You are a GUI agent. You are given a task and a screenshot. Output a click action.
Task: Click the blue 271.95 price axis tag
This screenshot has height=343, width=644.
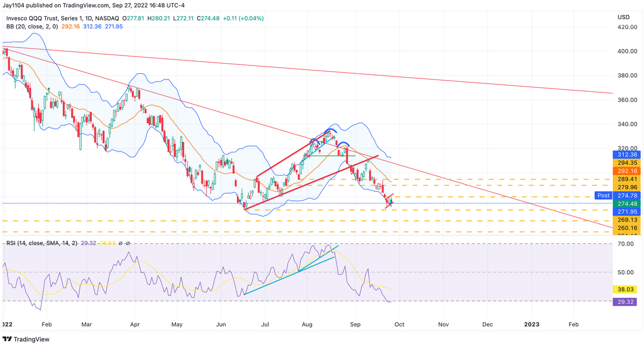[627, 212]
